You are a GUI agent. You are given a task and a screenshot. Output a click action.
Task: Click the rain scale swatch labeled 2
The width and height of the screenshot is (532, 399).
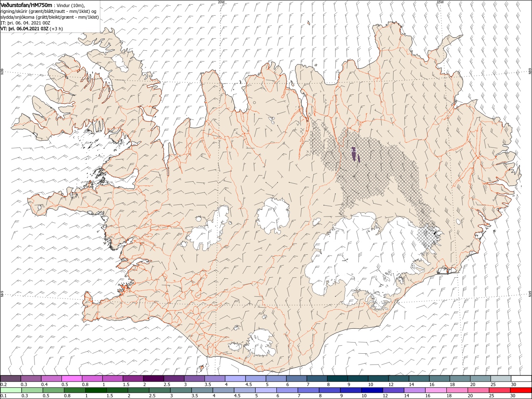click(x=138, y=390)
